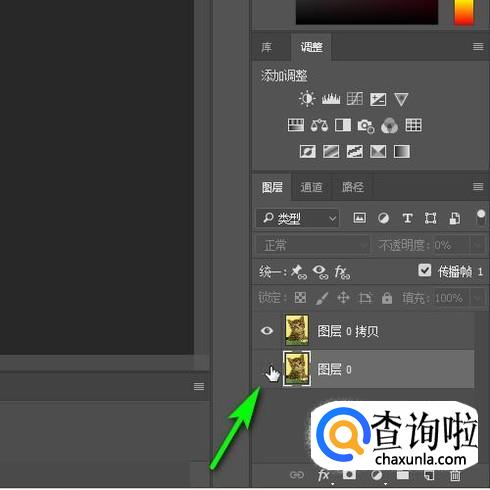Select the 图层 0 拷贝 layer thumbnail

(x=296, y=330)
